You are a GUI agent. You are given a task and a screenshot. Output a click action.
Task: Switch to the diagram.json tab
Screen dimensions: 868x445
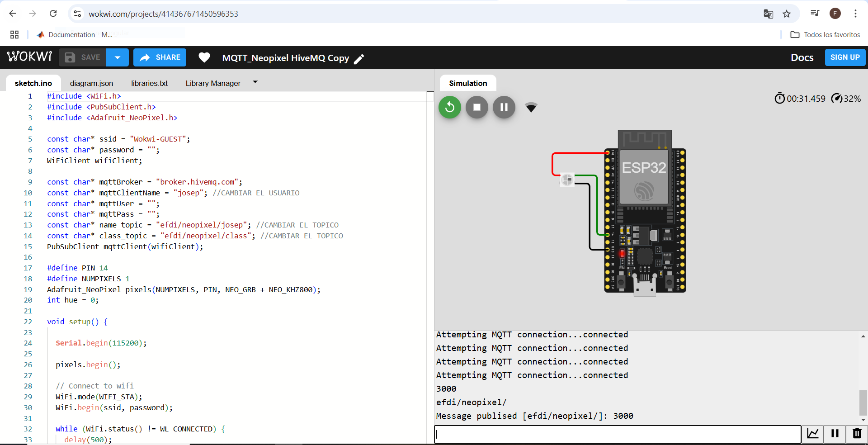click(91, 83)
